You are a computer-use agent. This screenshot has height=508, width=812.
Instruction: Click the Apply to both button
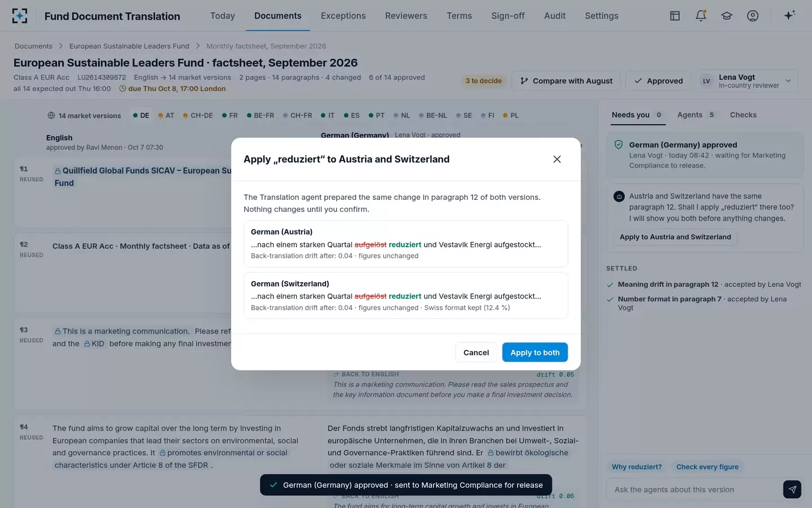(x=535, y=352)
